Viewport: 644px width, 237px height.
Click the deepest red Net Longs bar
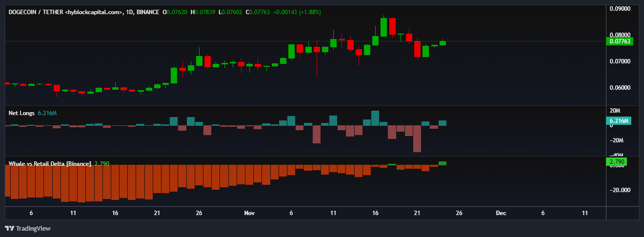417,139
